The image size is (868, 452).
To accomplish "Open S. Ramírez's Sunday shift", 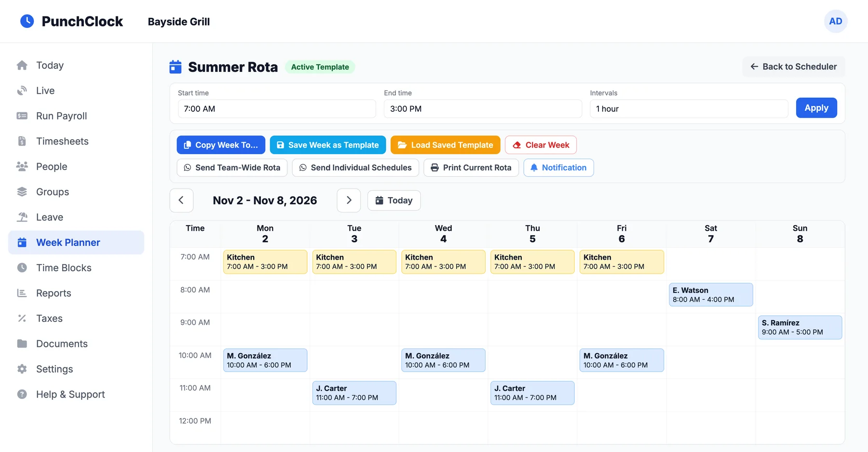I will (x=800, y=328).
